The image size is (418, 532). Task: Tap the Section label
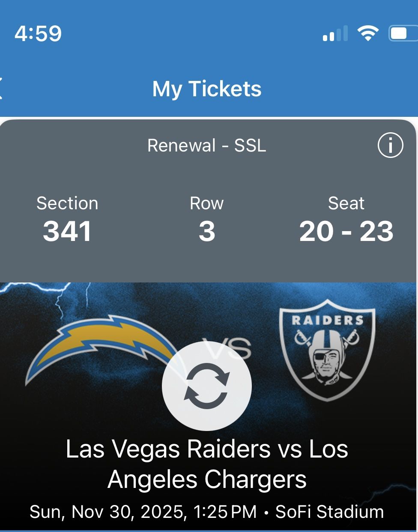67,203
